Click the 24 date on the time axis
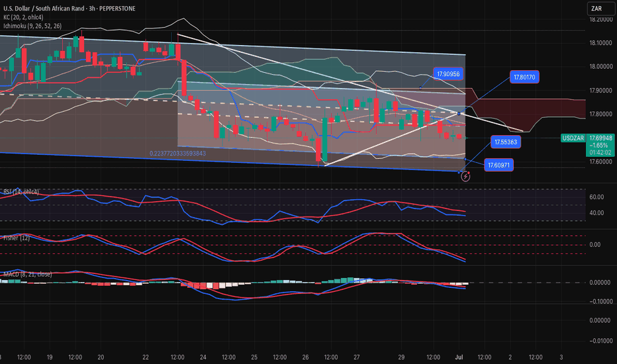Screen dimensions: 617x364 point(203,357)
